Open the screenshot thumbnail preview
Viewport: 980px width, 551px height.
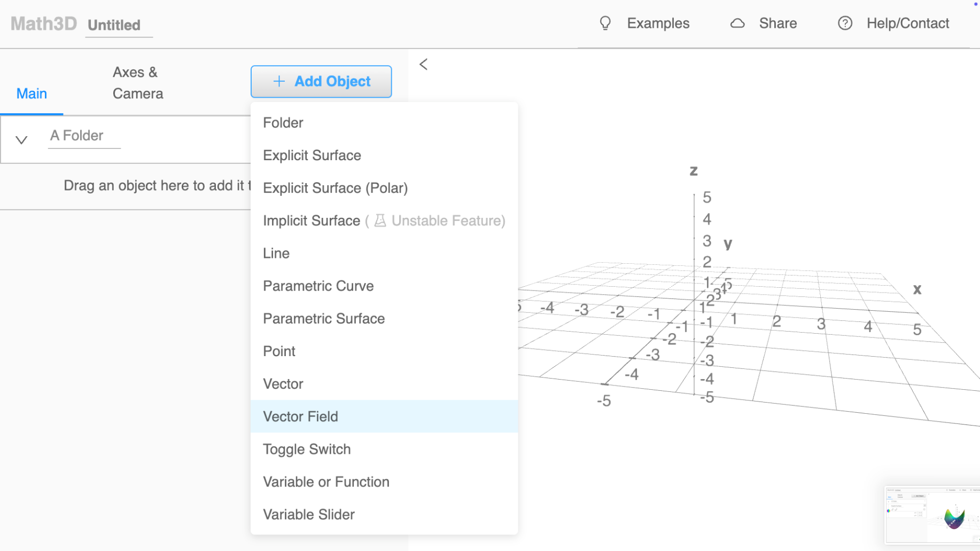(x=932, y=515)
